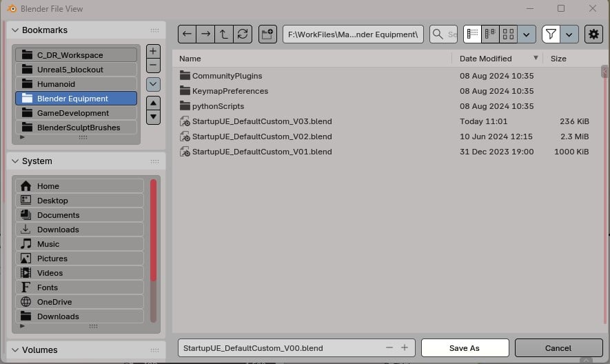Viewport: 610px width, 364px height.
Task: Go to the Desktop folder
Action: pos(80,201)
